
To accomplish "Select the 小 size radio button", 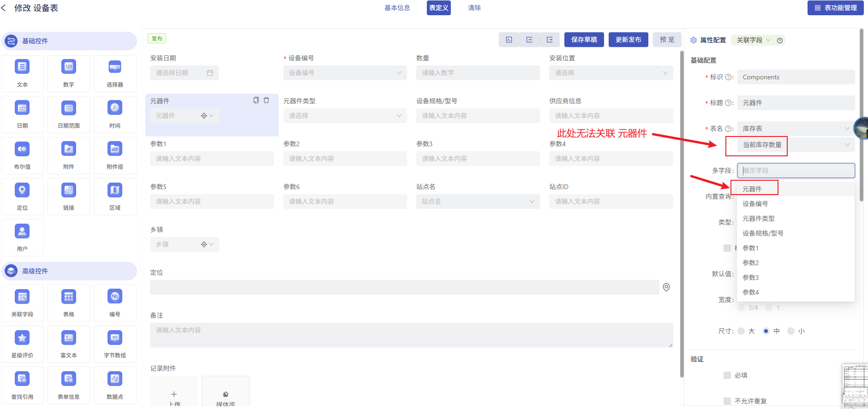I will [x=791, y=331].
